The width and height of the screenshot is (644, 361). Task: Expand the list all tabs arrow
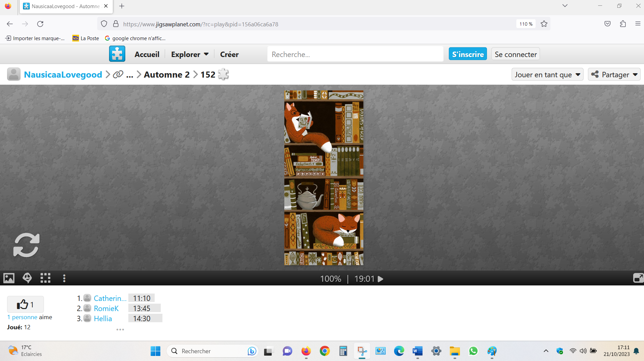tap(565, 6)
